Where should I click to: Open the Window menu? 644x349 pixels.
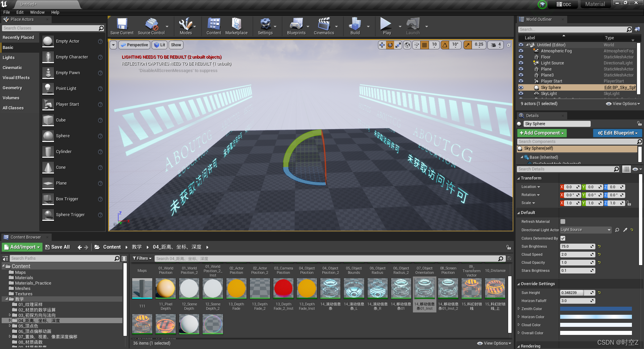(x=37, y=12)
